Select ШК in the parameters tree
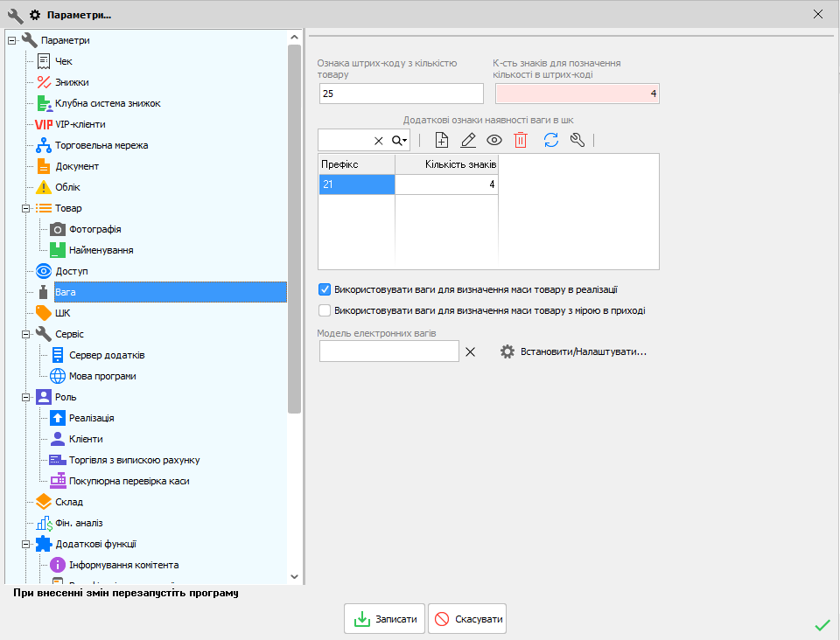Screen dimensions: 840x640 point(62,313)
